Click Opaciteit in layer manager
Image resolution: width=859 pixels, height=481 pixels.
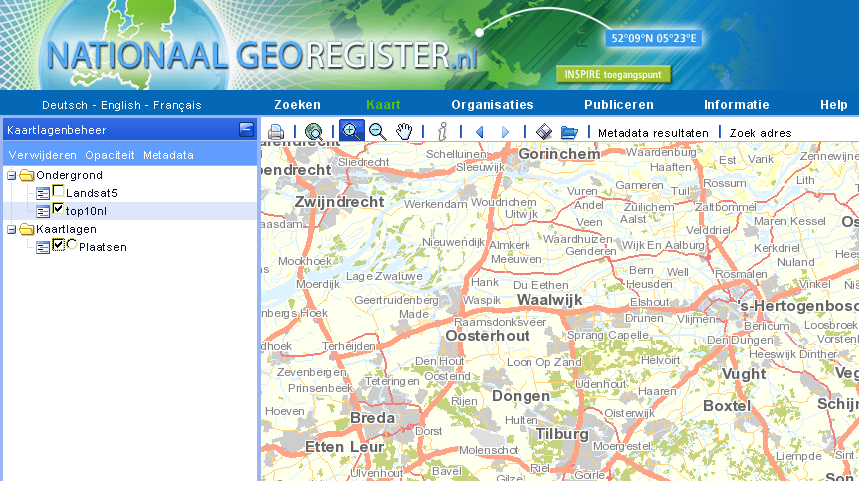110,155
